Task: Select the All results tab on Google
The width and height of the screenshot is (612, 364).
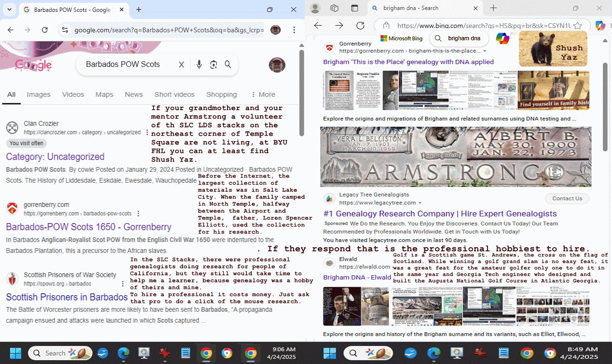Action: [x=11, y=94]
